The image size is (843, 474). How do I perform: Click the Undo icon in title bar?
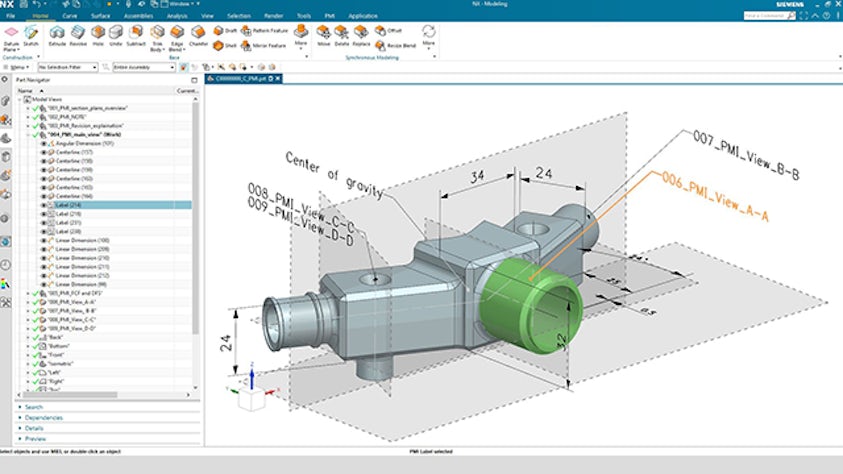tap(36, 4)
